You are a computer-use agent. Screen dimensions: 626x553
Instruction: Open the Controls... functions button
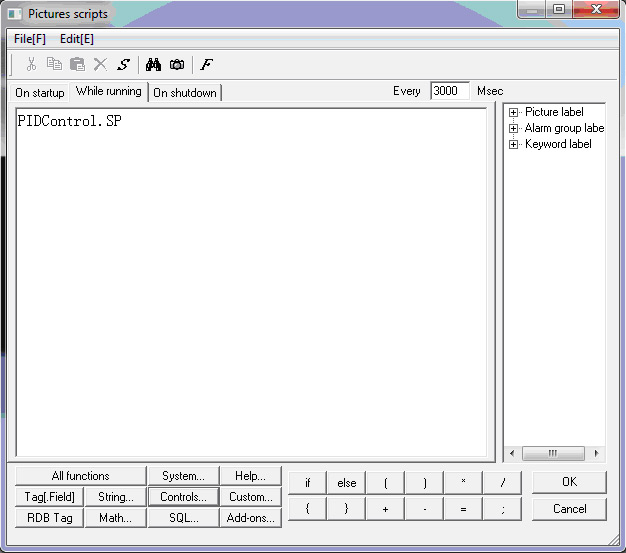pyautogui.click(x=183, y=497)
